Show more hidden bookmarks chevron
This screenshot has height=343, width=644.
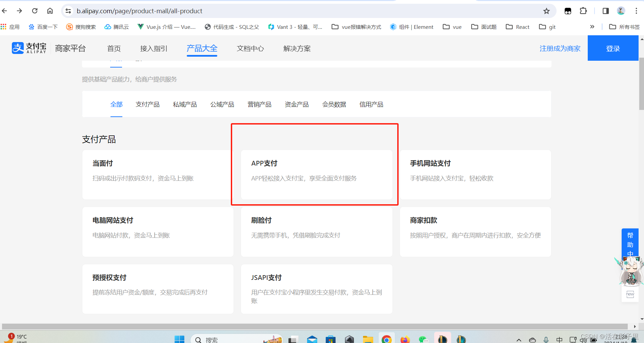592,27
